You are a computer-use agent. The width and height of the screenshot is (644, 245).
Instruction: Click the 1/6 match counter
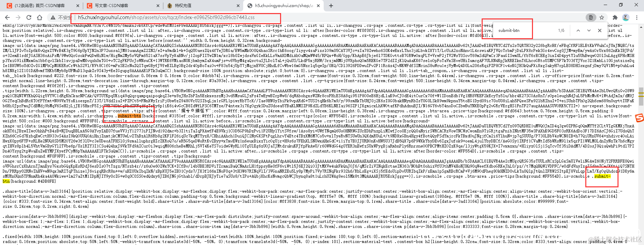561,30
